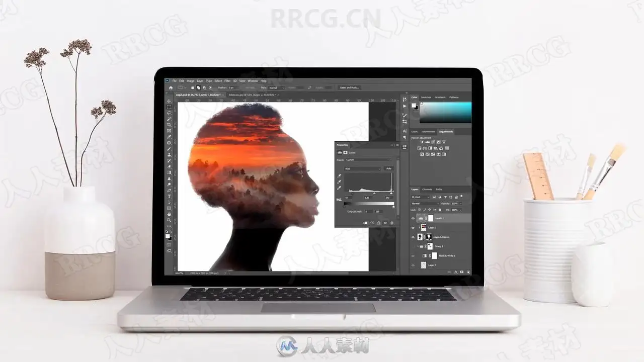Image resolution: width=644 pixels, height=362 pixels.
Task: Click the Home icon in options bar
Action: coord(171,87)
